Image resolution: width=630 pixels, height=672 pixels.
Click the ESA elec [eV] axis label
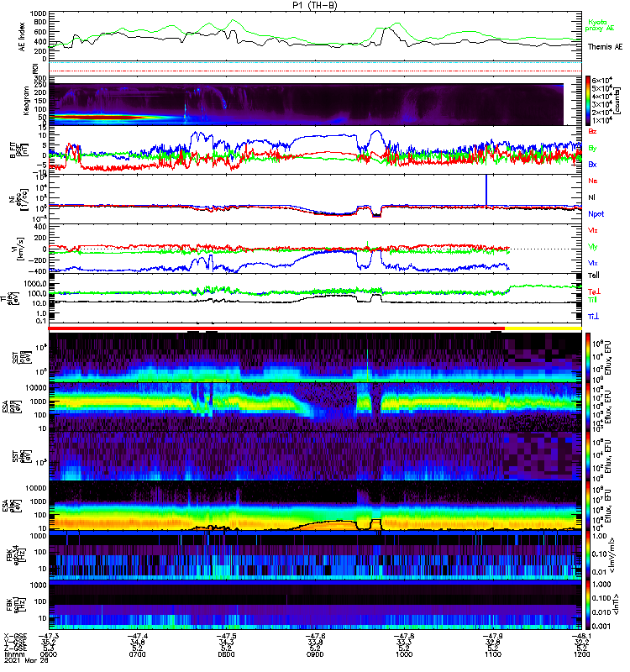click(x=12, y=507)
